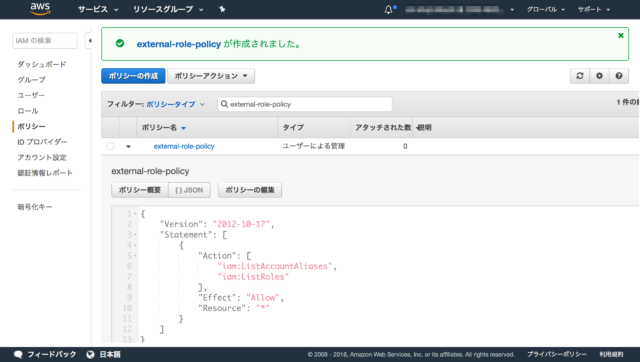
Task: Open ロール in the sidebar
Action: pyautogui.click(x=28, y=111)
